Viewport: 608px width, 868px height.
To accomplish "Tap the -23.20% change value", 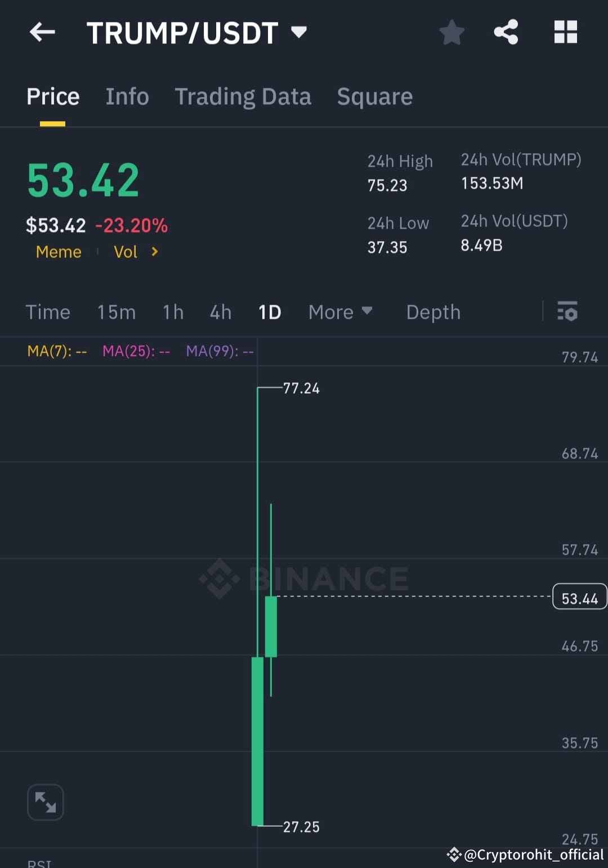I will point(132,226).
